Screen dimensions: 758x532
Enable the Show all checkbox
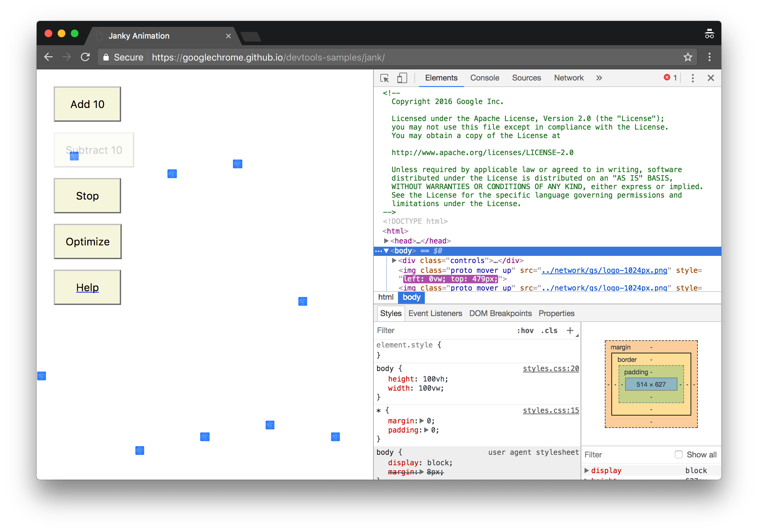[678, 455]
